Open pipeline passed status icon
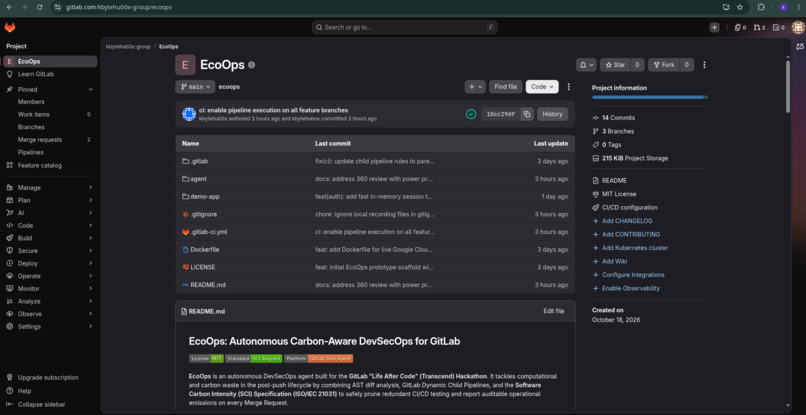This screenshot has height=415, width=806. pos(471,114)
